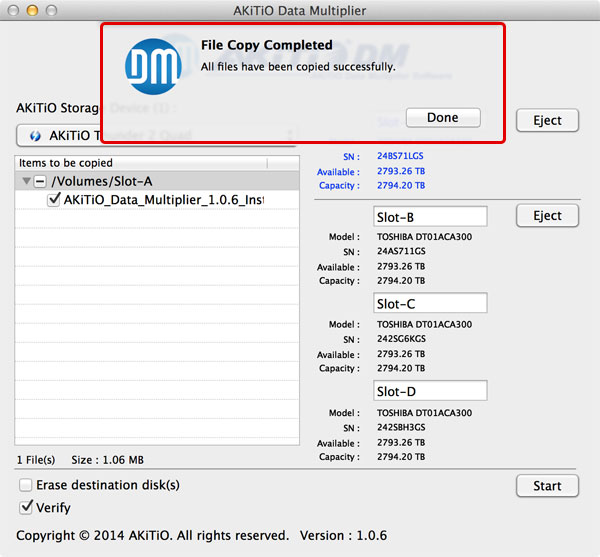The height and width of the screenshot is (557, 600).
Task: Click the Items to be copied header
Action: click(x=140, y=162)
